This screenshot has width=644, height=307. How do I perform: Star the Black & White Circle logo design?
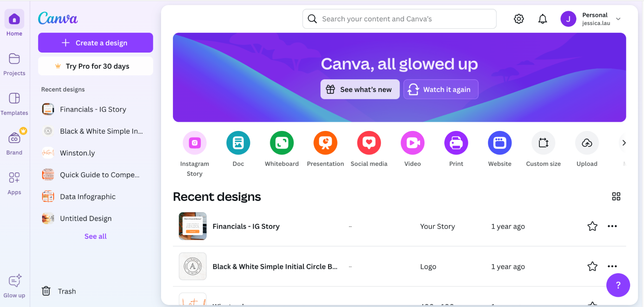(592, 266)
